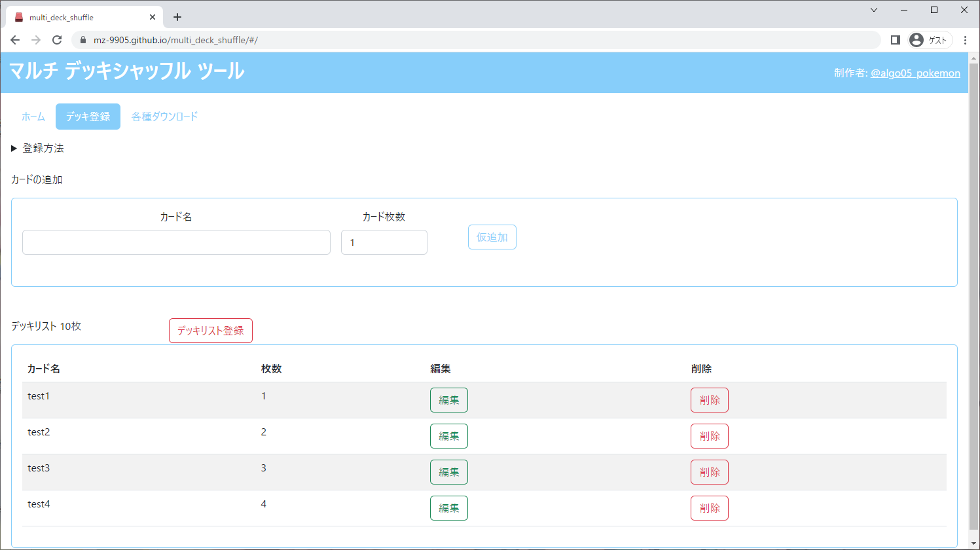
Task: Click the forward navigation arrow
Action: (35, 39)
